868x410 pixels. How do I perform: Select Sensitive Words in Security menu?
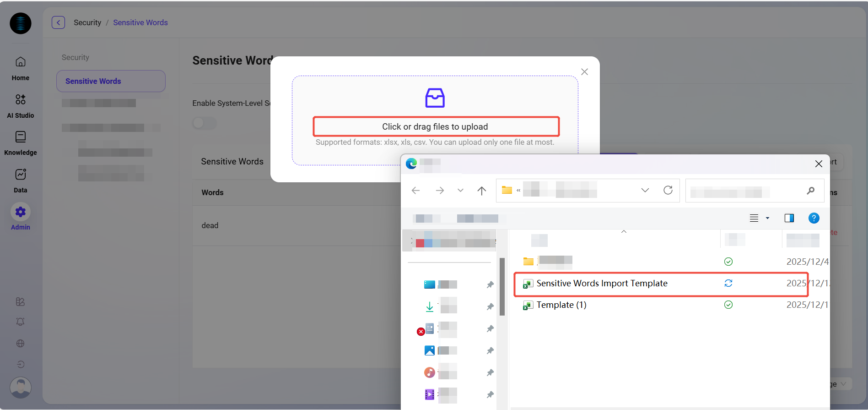pyautogui.click(x=111, y=81)
